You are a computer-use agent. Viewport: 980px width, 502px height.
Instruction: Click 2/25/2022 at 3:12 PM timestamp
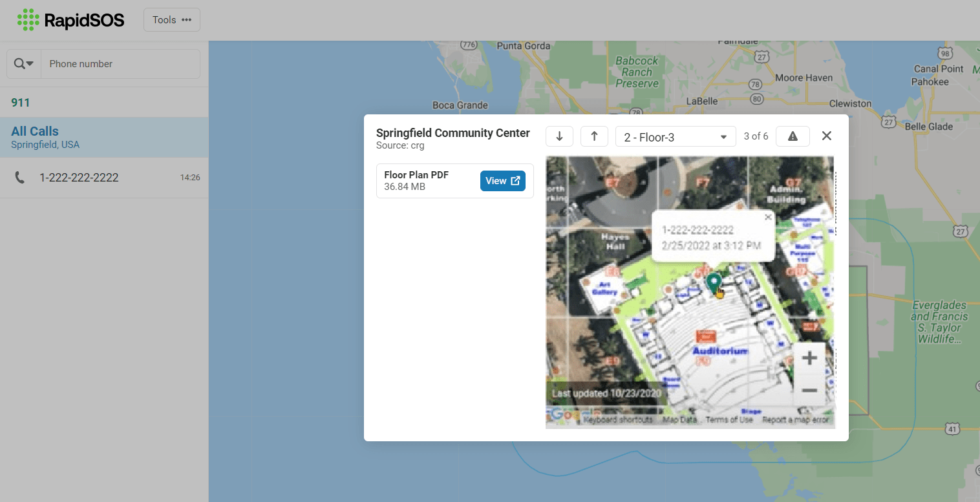pos(711,246)
